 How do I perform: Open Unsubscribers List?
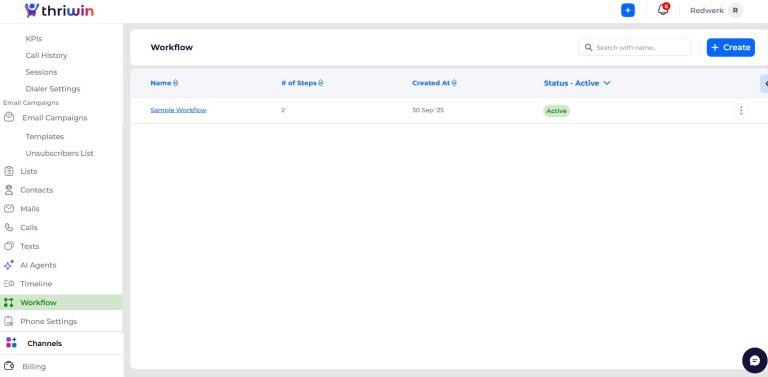59,153
